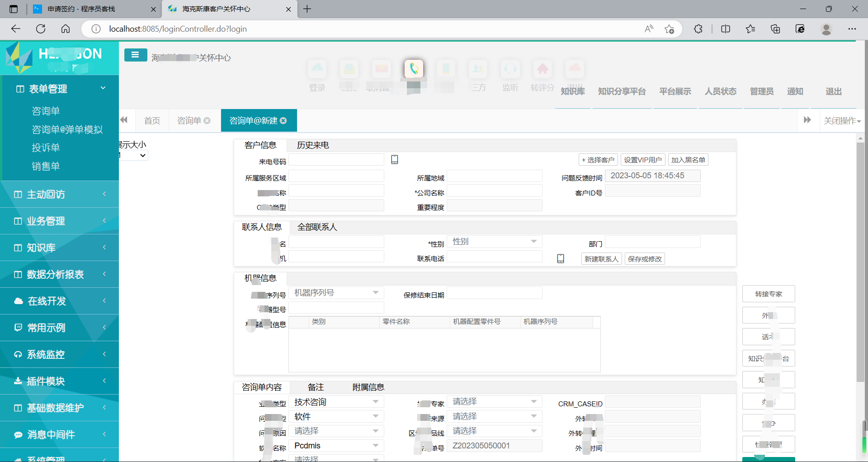Click the 在线开发 cloud sidebar icon
This screenshot has width=868, height=462.
click(19, 301)
